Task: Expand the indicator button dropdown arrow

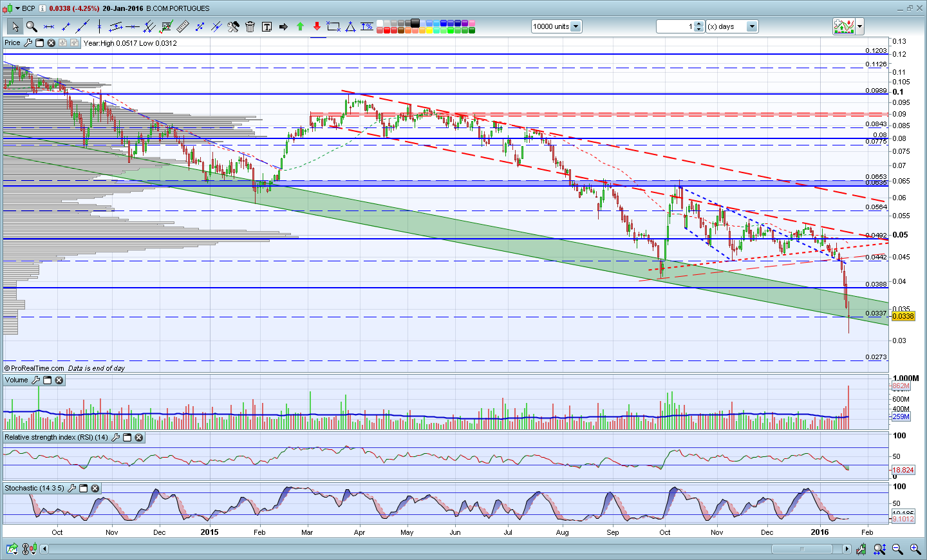Action: coord(860,26)
